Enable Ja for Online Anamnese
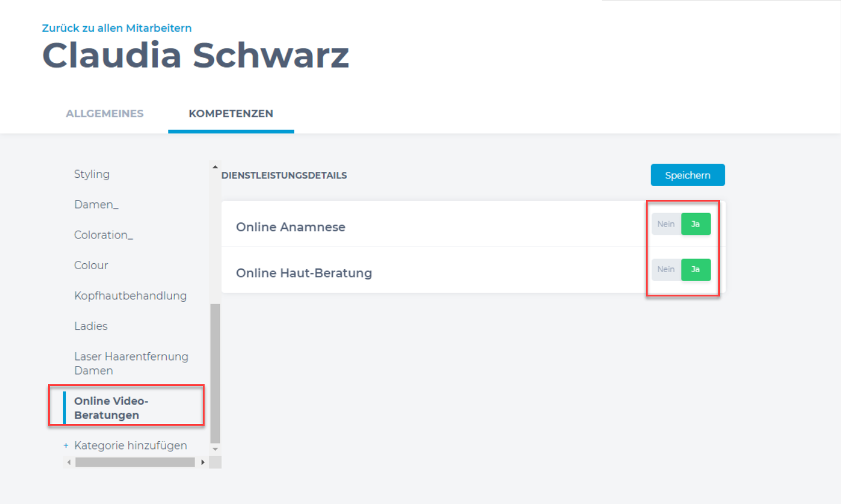The width and height of the screenshot is (841, 504). (696, 224)
